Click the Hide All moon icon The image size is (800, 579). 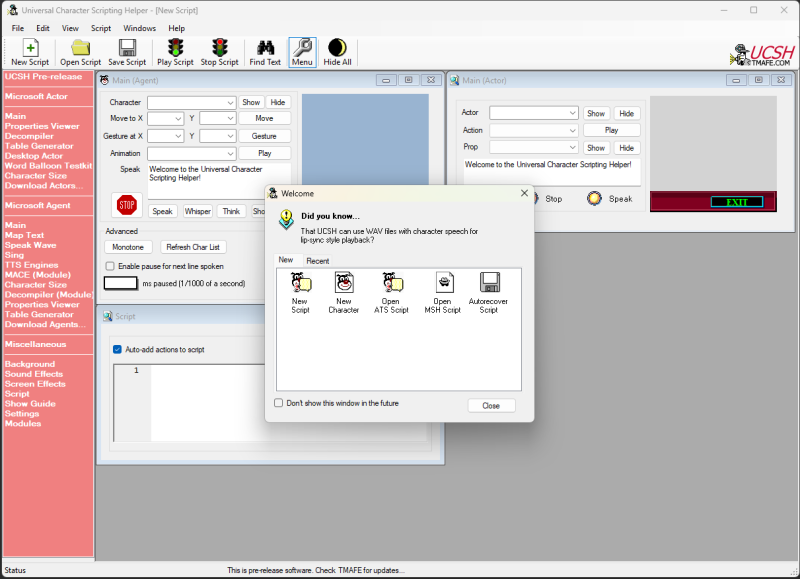click(337, 47)
